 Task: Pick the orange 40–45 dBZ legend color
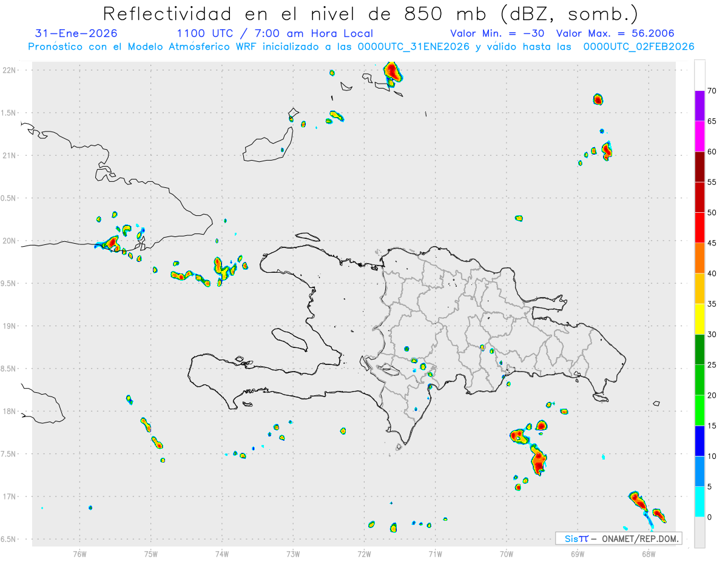[699, 258]
